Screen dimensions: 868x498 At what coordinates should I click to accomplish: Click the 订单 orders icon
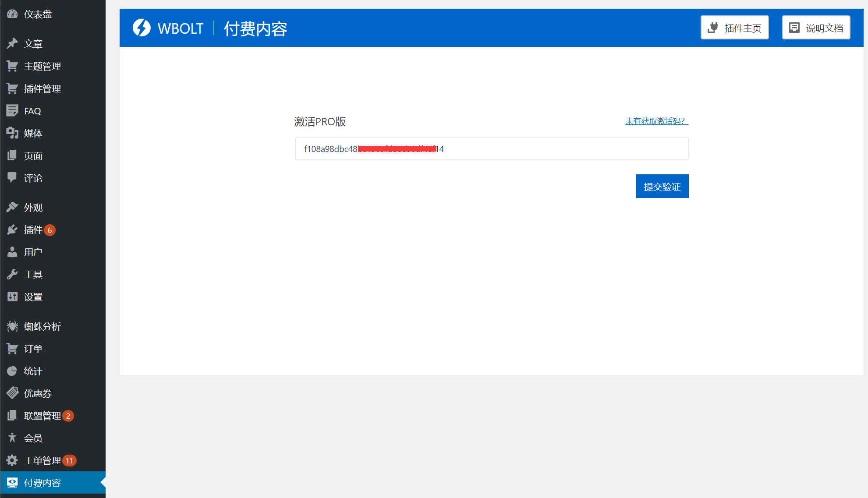[x=12, y=349]
